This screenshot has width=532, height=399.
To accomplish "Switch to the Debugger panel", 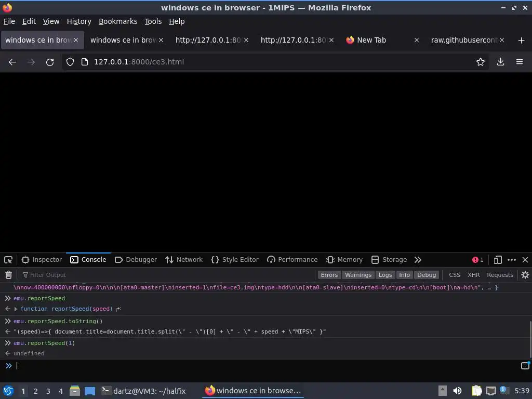I will click(x=136, y=260).
